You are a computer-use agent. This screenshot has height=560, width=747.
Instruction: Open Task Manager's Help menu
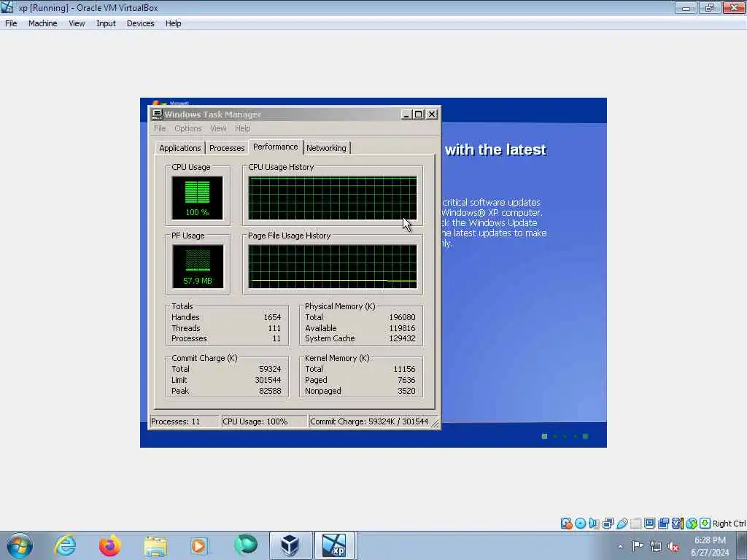[242, 128]
